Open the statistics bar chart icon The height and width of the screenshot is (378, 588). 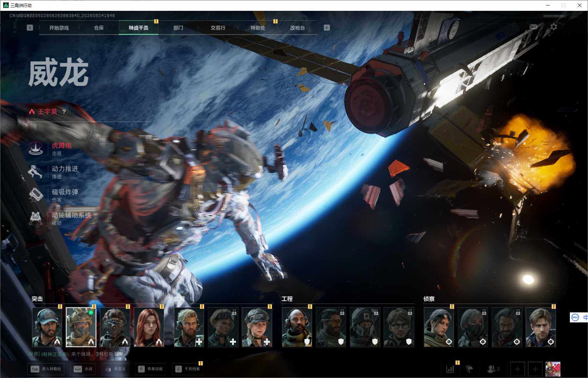click(x=450, y=369)
